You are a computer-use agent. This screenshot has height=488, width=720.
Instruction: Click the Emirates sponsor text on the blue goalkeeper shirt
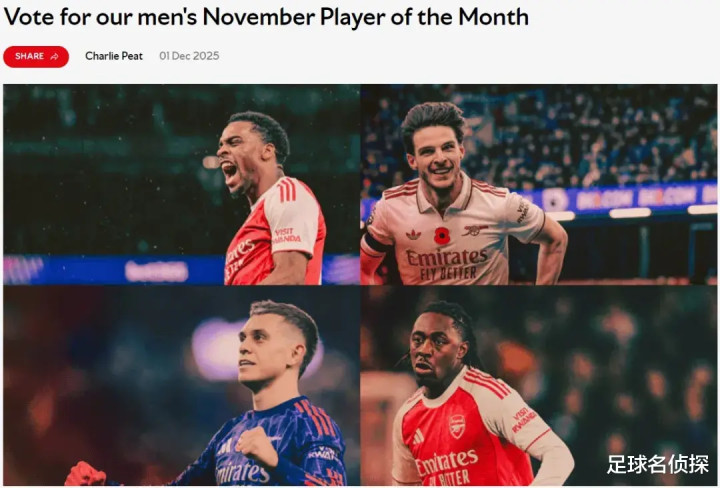pos(243,472)
